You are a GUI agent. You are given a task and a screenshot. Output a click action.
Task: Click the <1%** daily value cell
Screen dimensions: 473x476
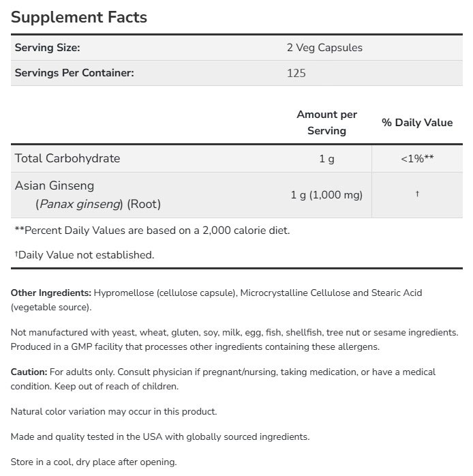(x=416, y=159)
